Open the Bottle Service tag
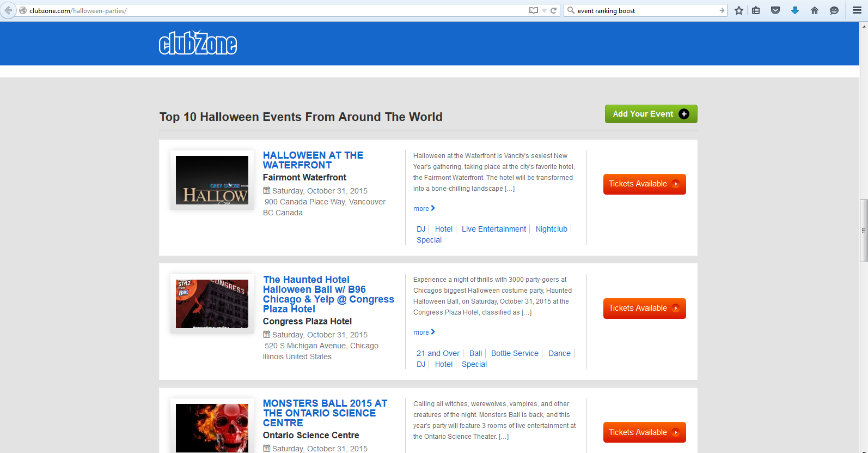The height and width of the screenshot is (453, 868). 515,353
